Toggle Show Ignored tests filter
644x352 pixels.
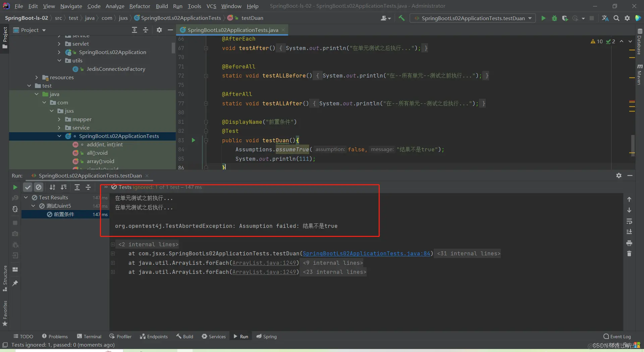[x=39, y=187]
